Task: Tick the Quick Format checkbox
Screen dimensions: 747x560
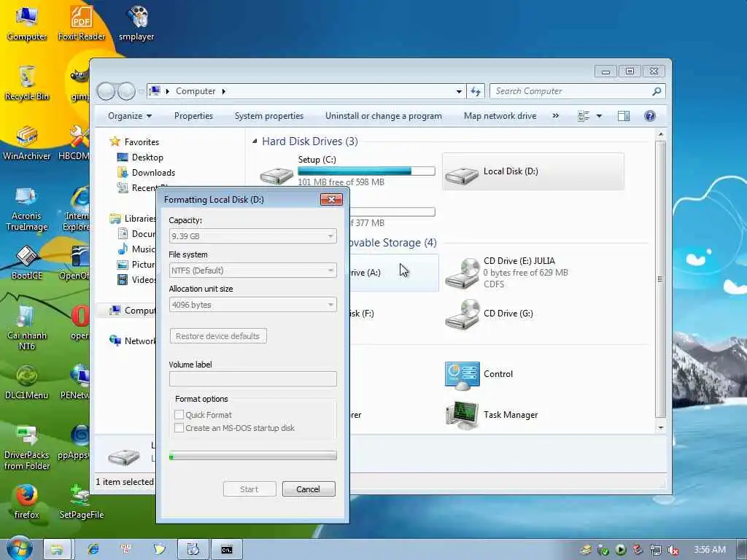Action: 179,414
